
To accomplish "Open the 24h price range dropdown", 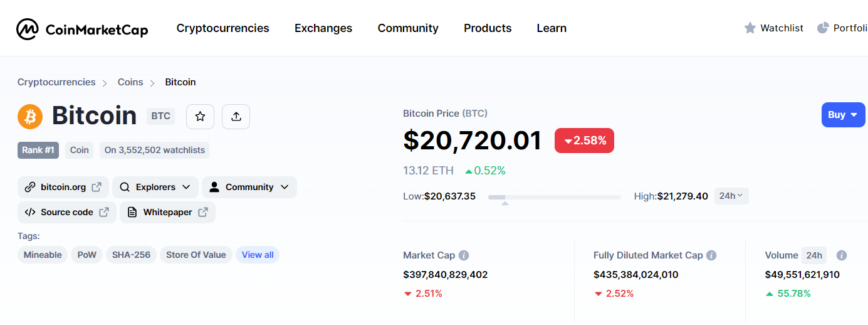I will (x=731, y=196).
